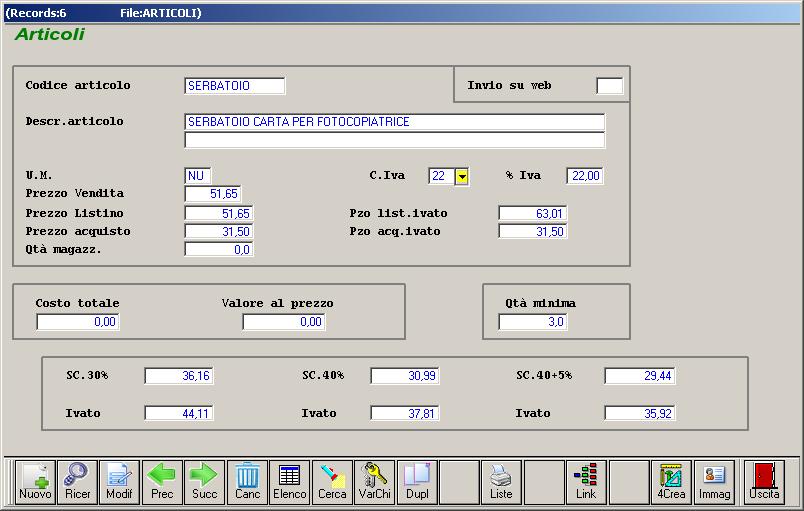
Task: Click the green Articoli heading
Action: 50,34
